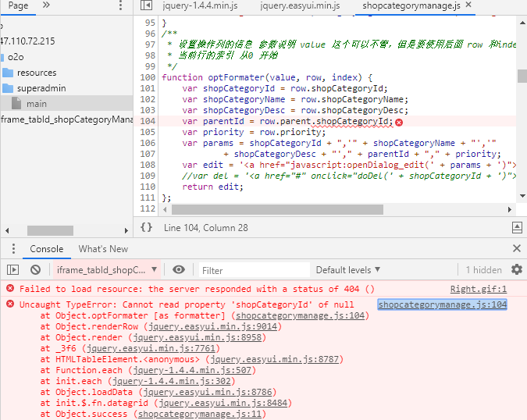This screenshot has width=527, height=420.
Task: Click the editor horizontal scrollbar thumb
Action: click(277, 209)
